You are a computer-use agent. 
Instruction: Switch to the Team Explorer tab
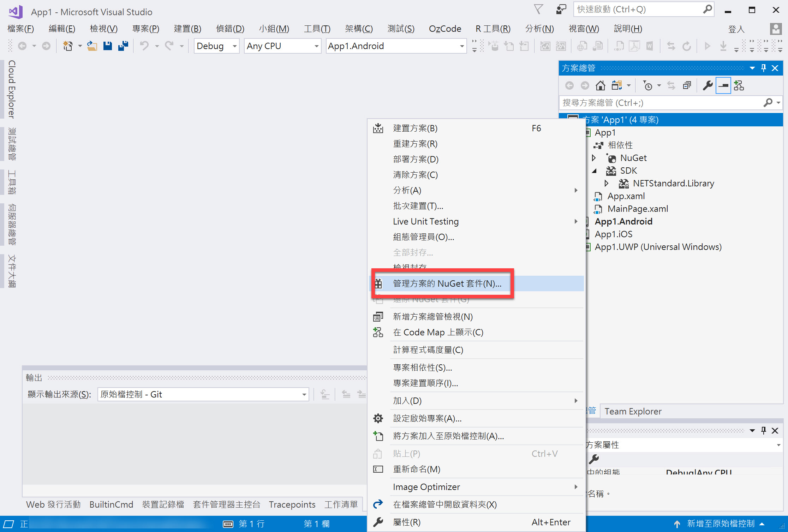tap(633, 411)
